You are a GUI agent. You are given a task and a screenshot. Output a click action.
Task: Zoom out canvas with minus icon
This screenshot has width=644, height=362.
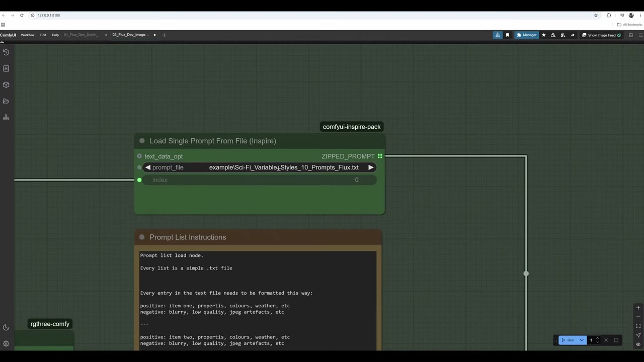click(638, 317)
